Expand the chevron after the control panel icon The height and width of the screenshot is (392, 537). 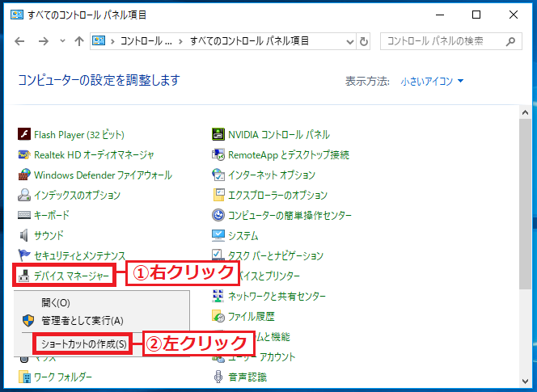point(112,42)
